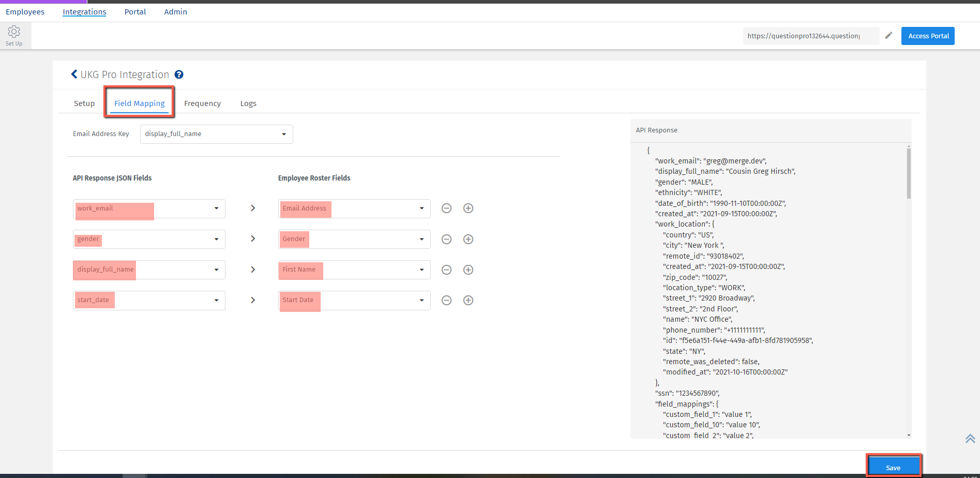
Task: Expand the gender JSON field dropdown
Action: tap(216, 239)
